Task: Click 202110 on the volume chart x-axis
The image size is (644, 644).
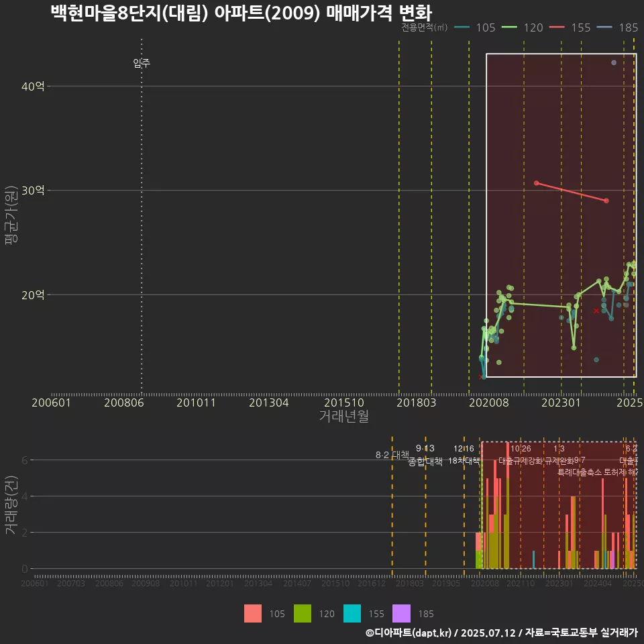Action: [x=521, y=583]
